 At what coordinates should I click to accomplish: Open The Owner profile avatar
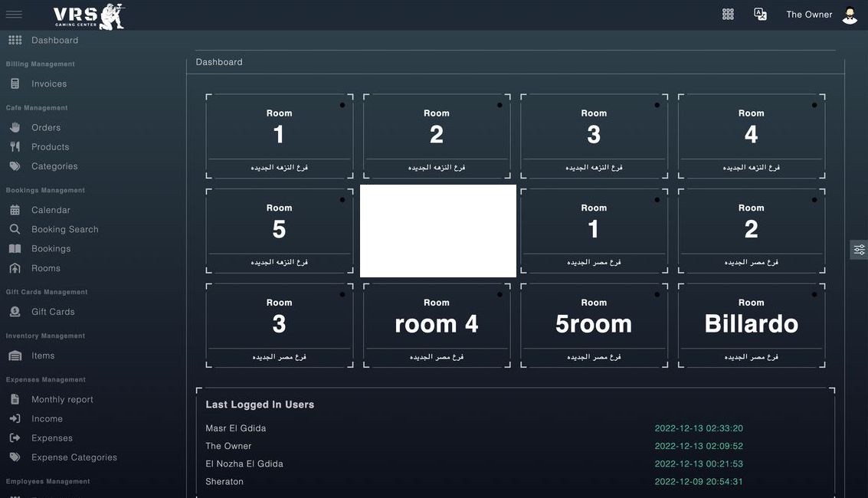click(x=850, y=15)
